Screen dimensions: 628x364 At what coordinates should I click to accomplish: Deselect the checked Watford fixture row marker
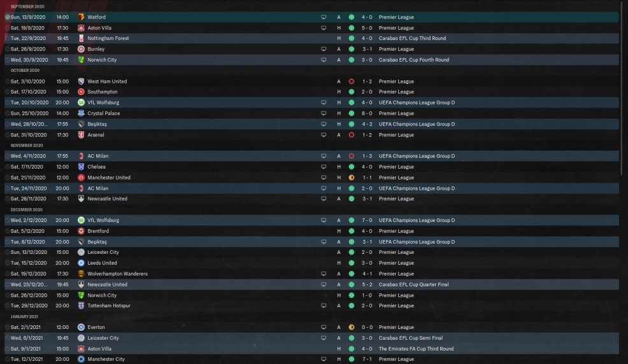click(7, 17)
